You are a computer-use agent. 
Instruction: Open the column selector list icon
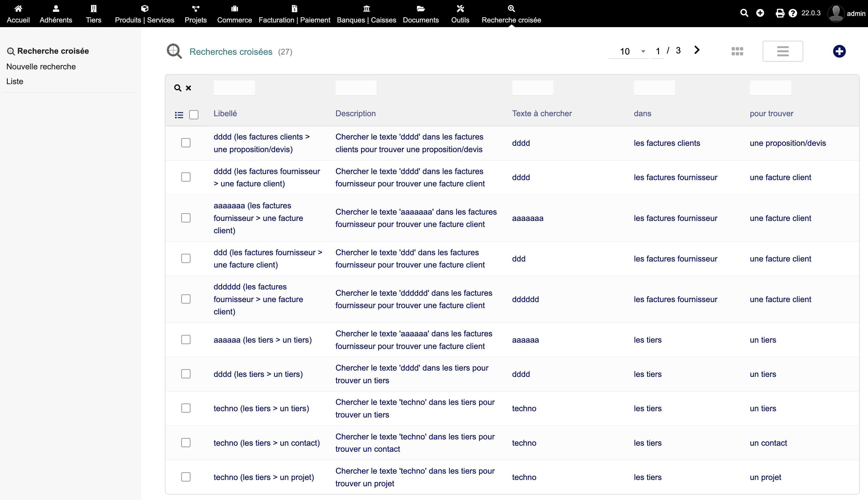[x=179, y=115]
